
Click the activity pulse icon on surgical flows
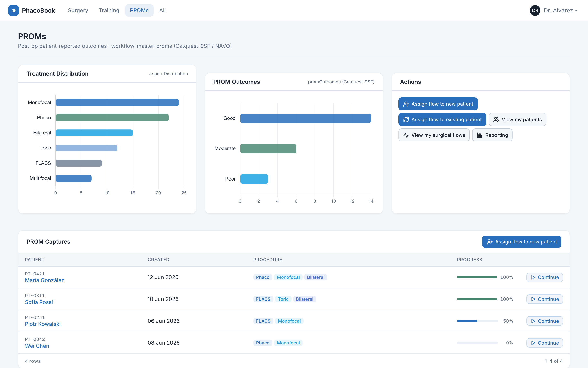406,135
